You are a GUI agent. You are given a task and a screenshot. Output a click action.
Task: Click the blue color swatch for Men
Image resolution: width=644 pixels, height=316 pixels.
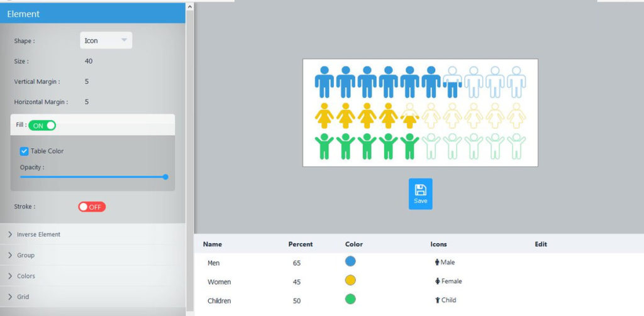point(350,261)
